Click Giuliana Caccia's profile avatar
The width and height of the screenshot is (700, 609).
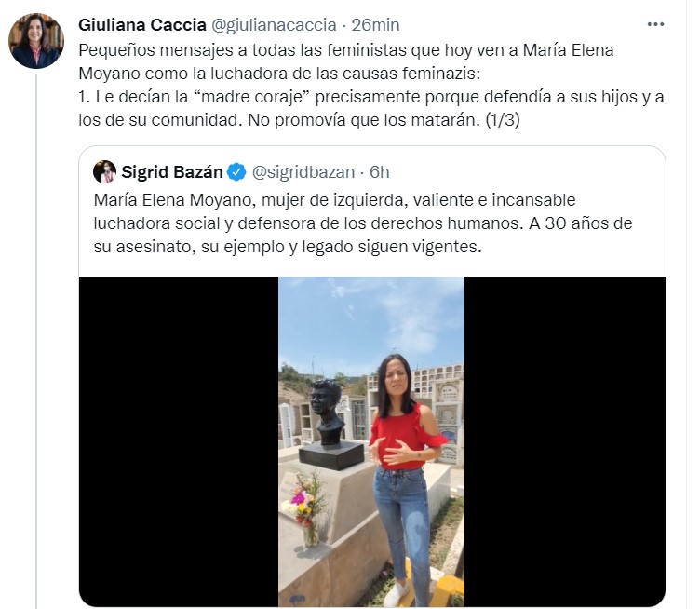click(36, 41)
